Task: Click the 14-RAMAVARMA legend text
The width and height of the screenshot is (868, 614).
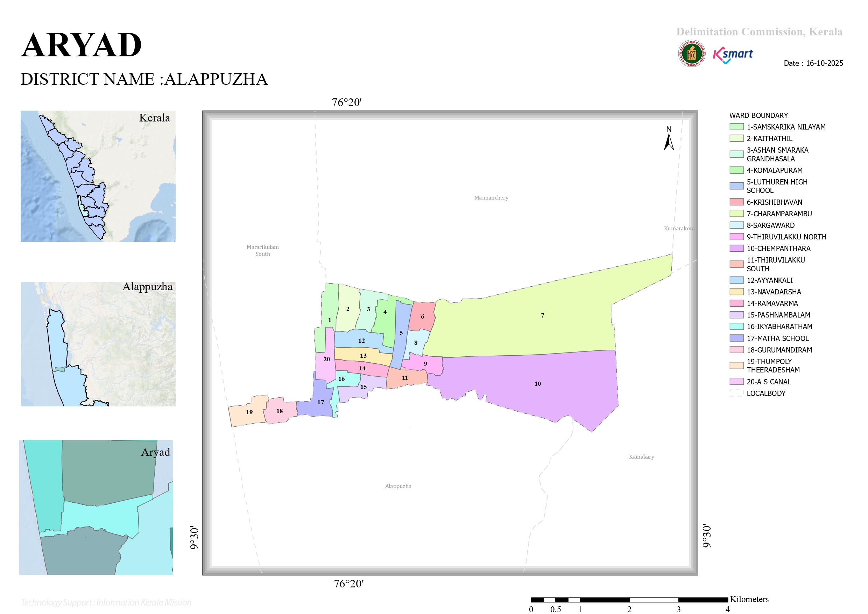Action: (772, 303)
